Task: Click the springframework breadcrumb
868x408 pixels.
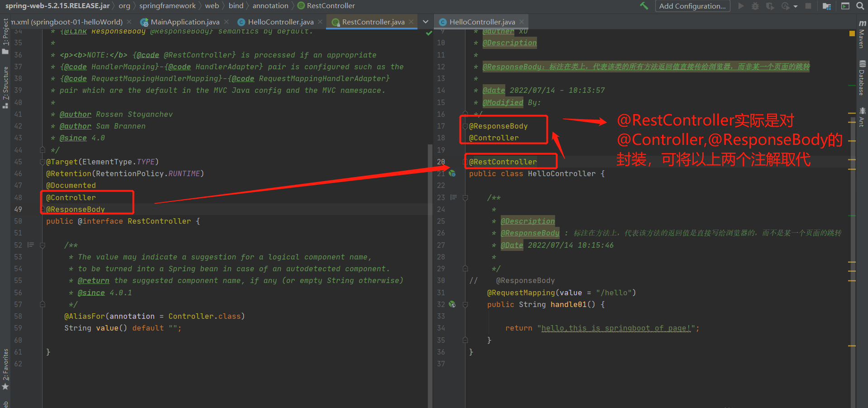Action: pyautogui.click(x=168, y=6)
